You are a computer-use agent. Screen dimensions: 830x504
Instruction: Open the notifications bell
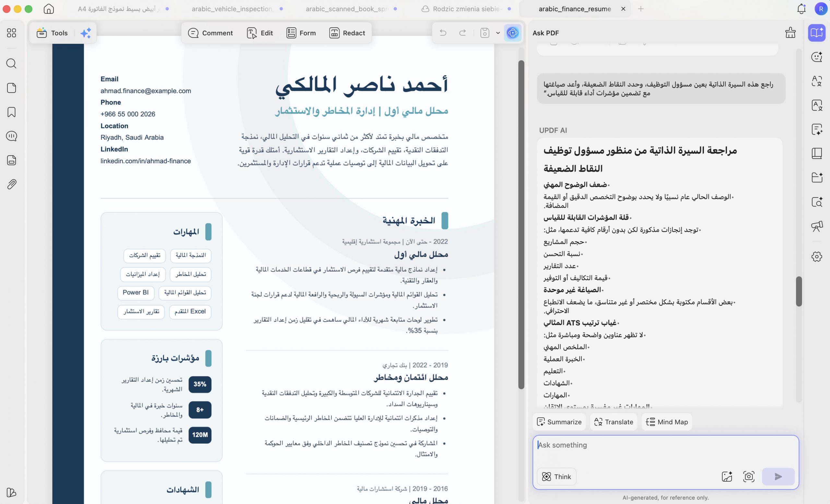(x=801, y=9)
